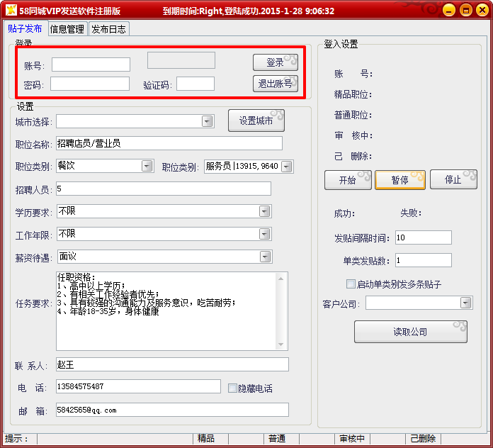
Task: Enable 启动单类别发多条贴子 checkbox
Action: [x=351, y=284]
